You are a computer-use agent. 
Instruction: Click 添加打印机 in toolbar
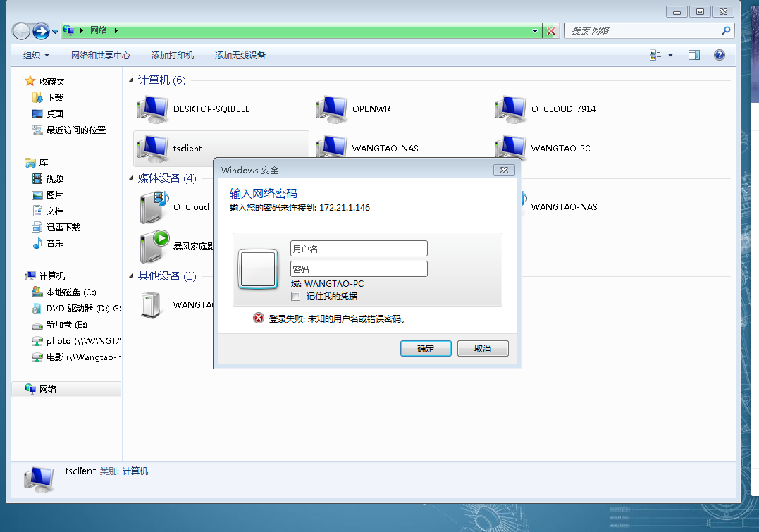(x=173, y=55)
